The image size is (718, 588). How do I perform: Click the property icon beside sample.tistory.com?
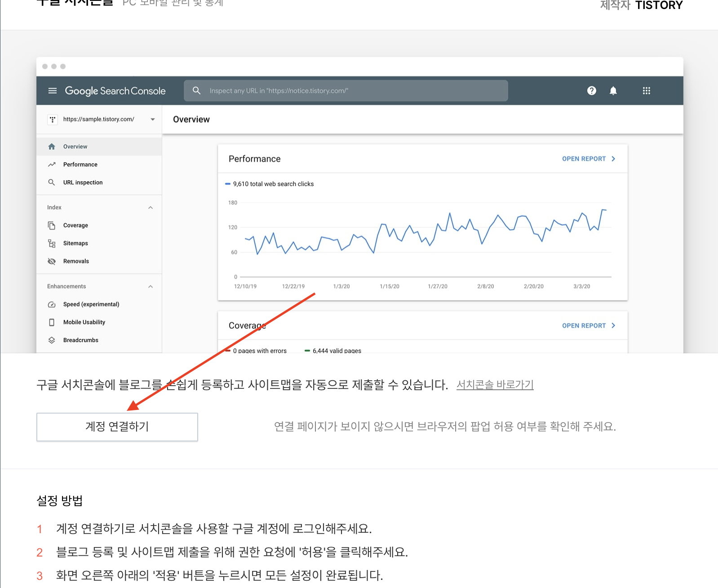(53, 119)
